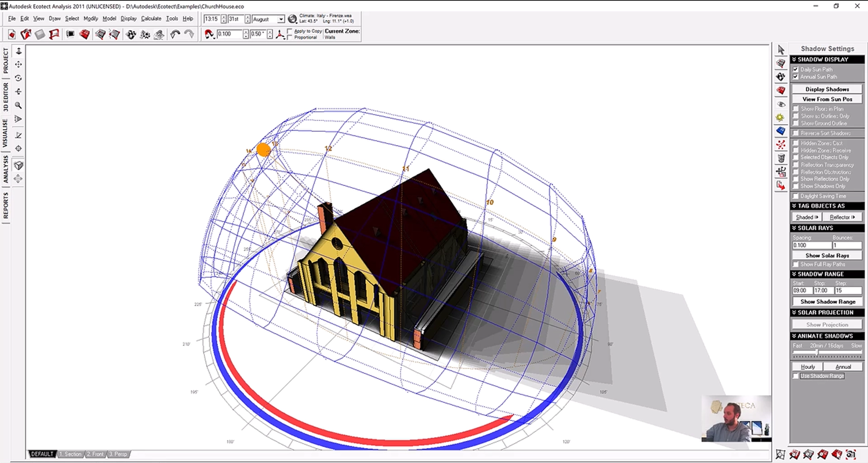Click the grey Save model icon
This screenshot has height=463, width=868.
pyautogui.click(x=40, y=34)
